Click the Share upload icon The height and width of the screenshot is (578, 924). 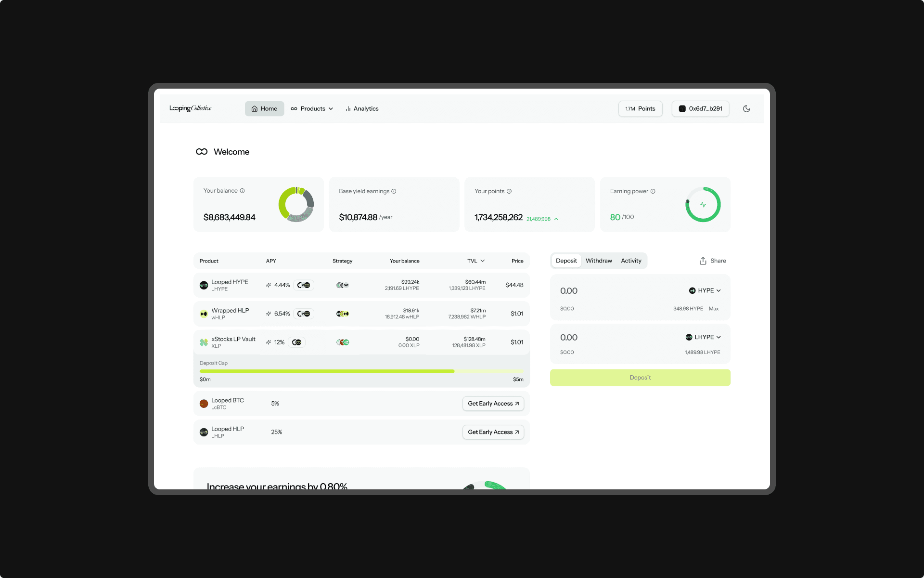tap(703, 261)
